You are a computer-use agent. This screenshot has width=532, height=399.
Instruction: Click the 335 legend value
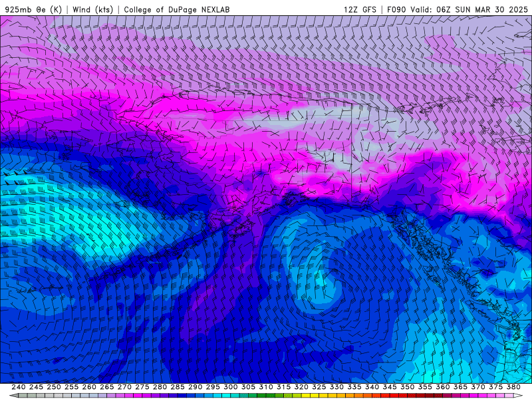coord(354,387)
